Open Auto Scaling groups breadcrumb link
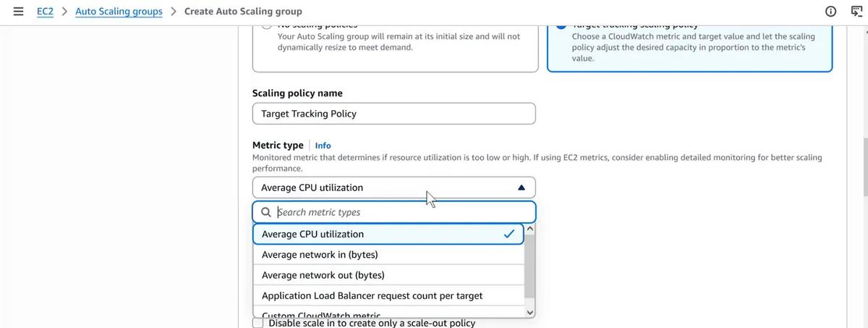 (x=119, y=12)
